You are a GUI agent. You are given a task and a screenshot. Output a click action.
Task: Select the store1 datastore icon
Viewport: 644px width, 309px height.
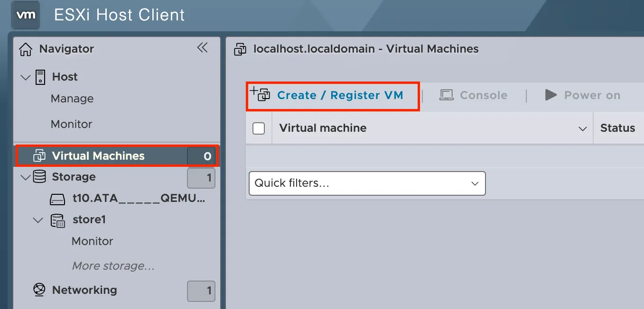pyautogui.click(x=57, y=219)
